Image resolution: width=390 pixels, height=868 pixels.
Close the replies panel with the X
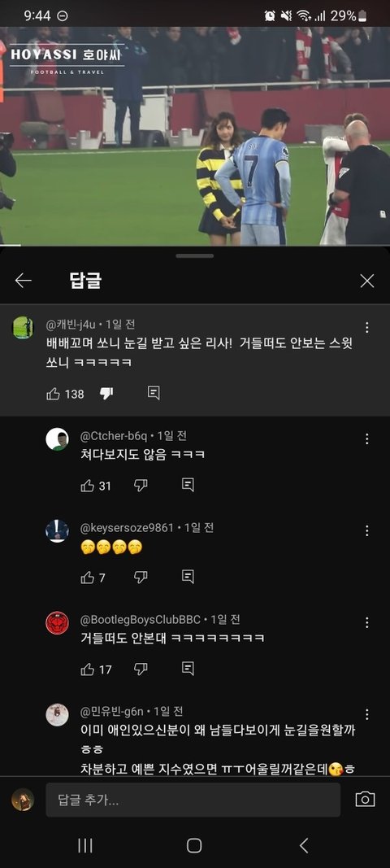[366, 281]
